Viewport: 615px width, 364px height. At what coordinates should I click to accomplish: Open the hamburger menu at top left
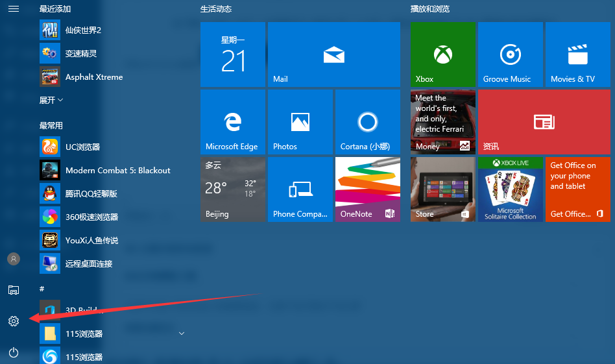click(14, 8)
